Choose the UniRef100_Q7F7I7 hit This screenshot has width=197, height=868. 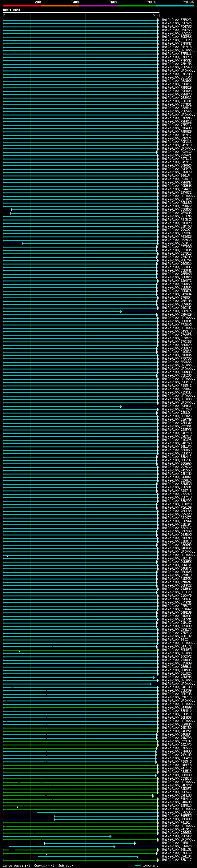[x=176, y=125]
